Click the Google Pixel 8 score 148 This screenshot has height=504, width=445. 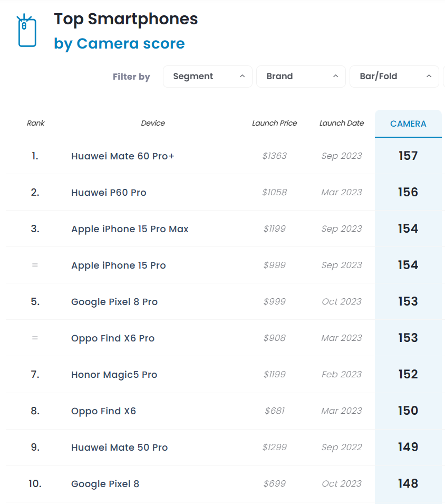[x=408, y=483]
